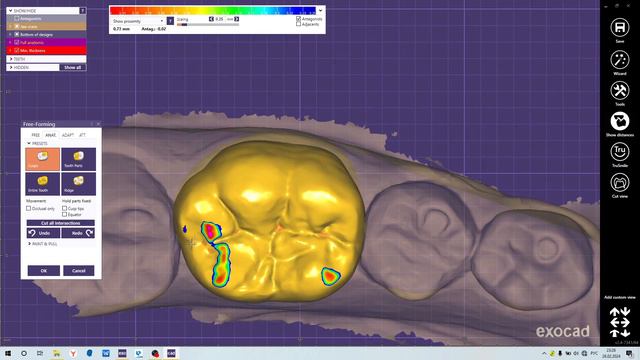Screen dimensions: 640x360
Task: Open Task View on the taskbar
Action: 40,353
